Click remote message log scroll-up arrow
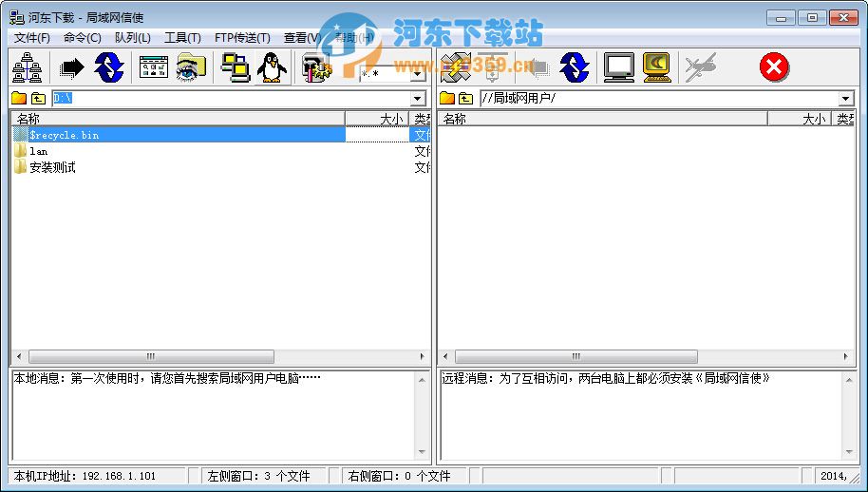The height and width of the screenshot is (492, 868). tap(849, 379)
